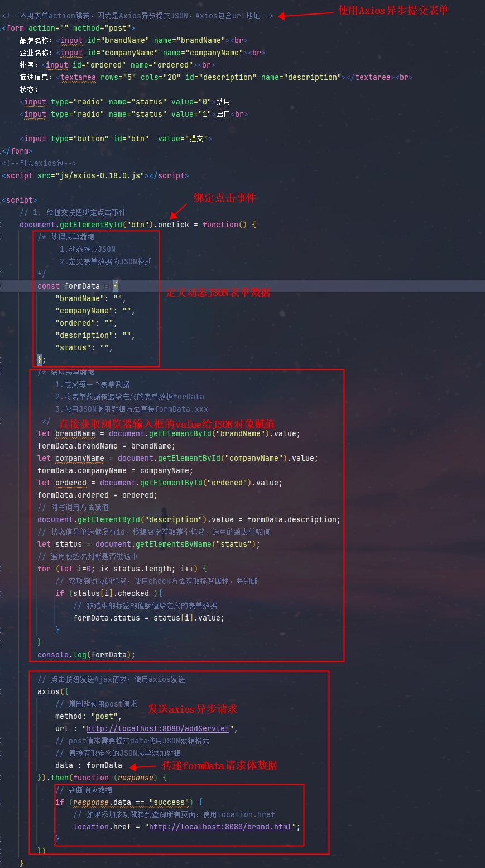The height and width of the screenshot is (868, 485).
Task: Click the "description": "" JSON property
Action: point(95,335)
